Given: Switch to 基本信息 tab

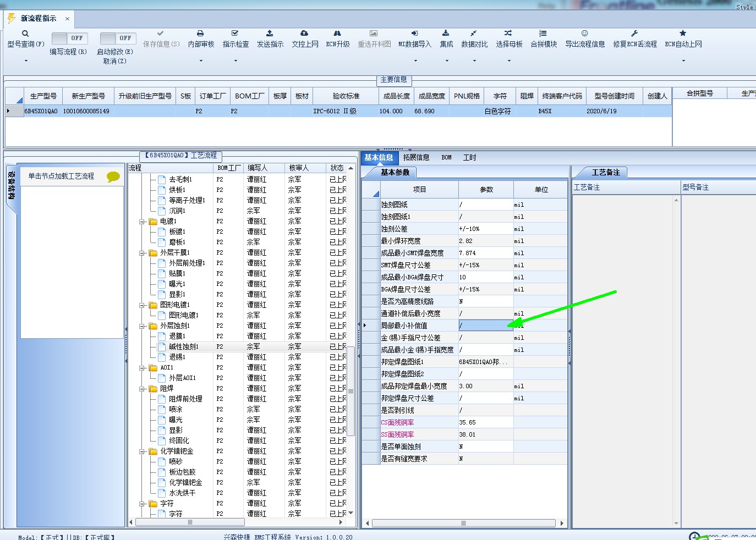Looking at the screenshot, I should tap(379, 157).
